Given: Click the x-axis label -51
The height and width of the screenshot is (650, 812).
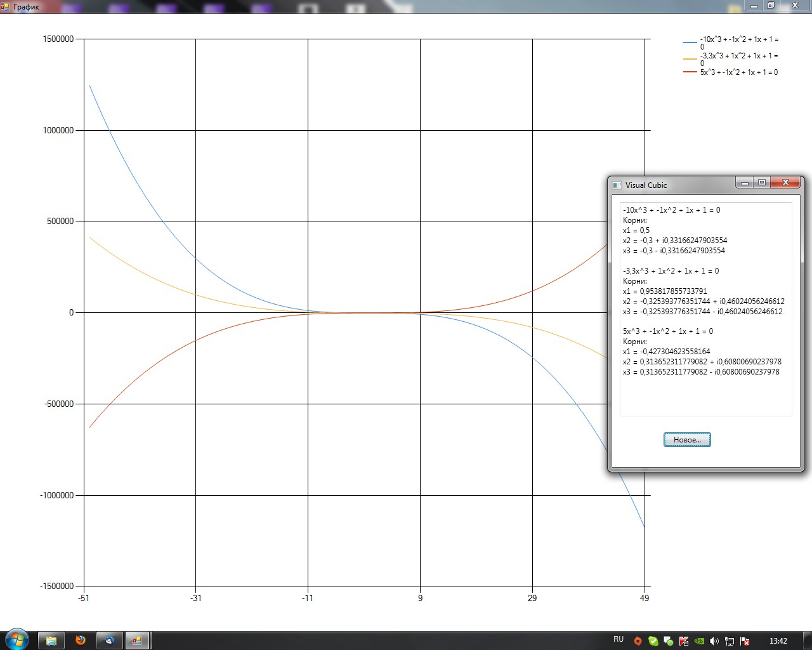Looking at the screenshot, I should click(83, 598).
